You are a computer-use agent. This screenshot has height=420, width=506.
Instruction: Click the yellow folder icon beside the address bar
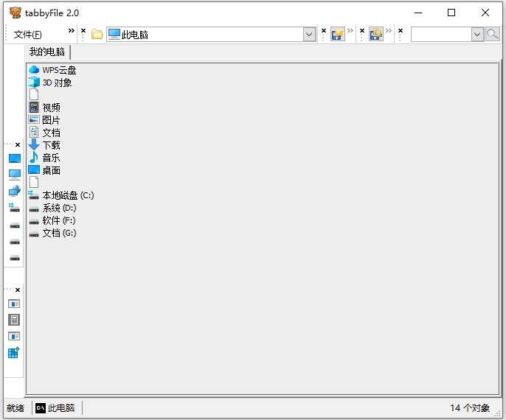click(97, 34)
